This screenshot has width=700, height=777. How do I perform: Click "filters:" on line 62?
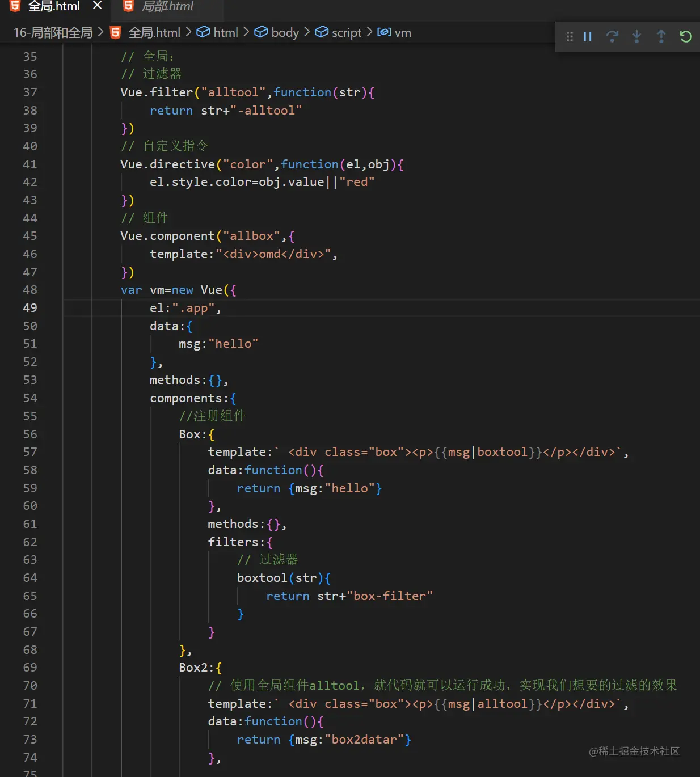click(x=237, y=542)
